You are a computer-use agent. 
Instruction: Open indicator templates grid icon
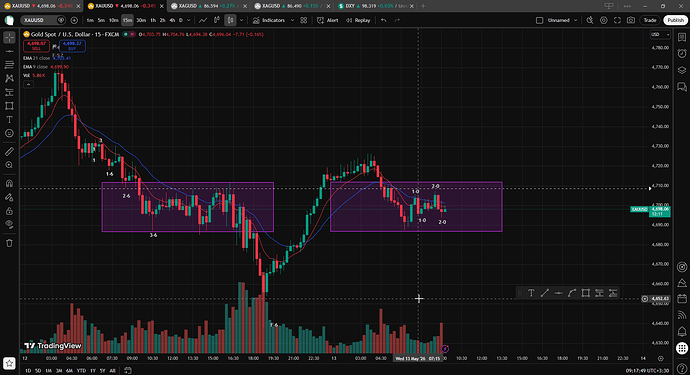pyautogui.click(x=304, y=20)
